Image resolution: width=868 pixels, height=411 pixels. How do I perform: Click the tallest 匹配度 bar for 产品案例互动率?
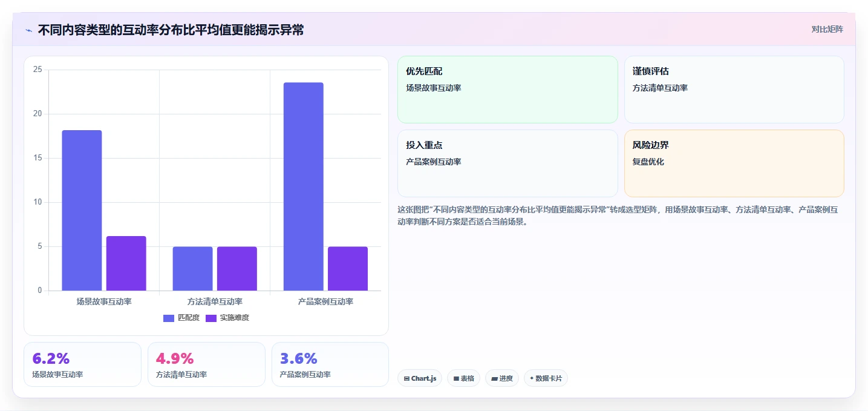[x=304, y=186]
